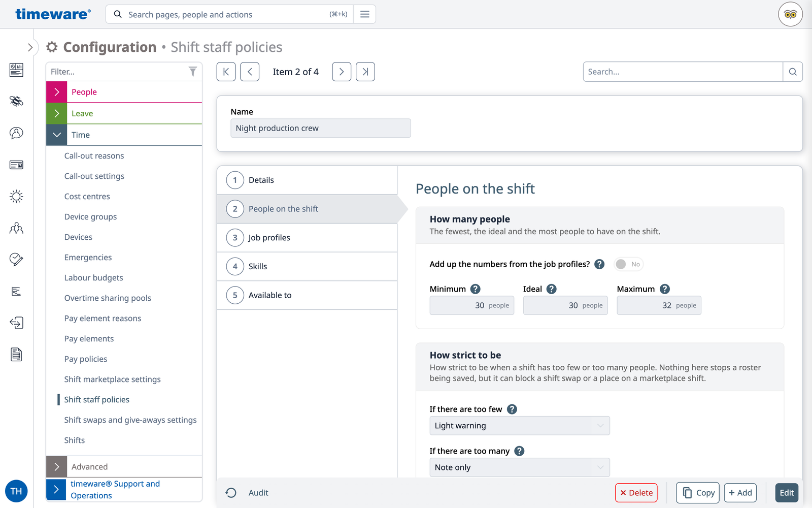
Task: Click the ID card sidebar icon
Action: tap(16, 165)
